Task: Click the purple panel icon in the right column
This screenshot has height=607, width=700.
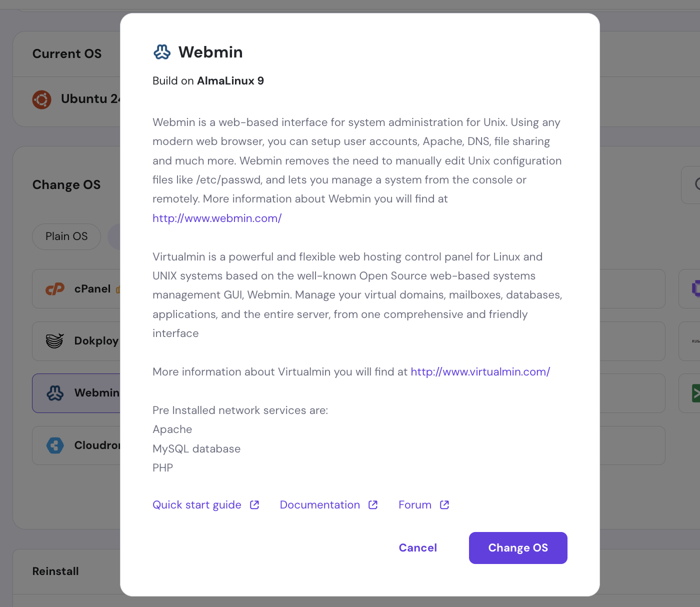Action: point(695,289)
